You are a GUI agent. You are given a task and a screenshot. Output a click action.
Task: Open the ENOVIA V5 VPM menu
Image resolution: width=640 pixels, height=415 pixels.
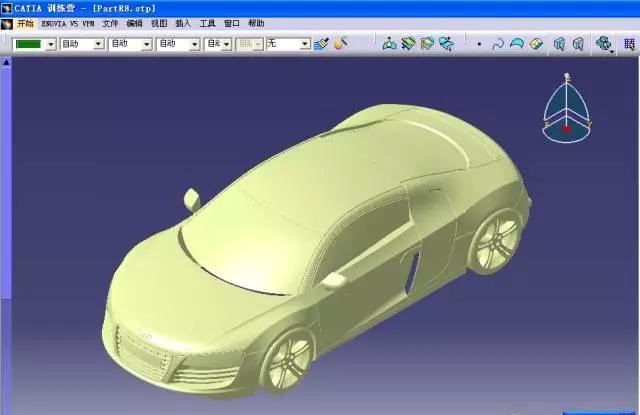tap(68, 23)
